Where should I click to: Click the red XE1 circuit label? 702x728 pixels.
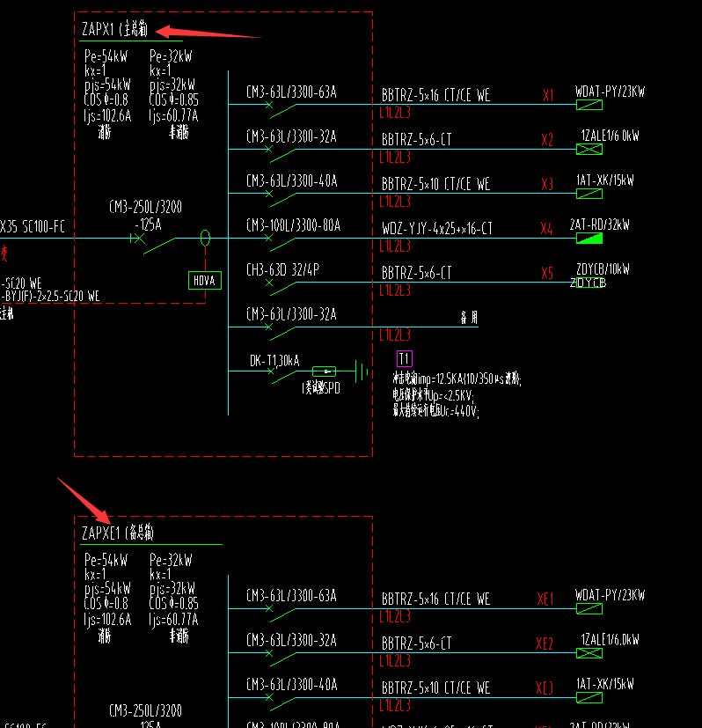(545, 599)
